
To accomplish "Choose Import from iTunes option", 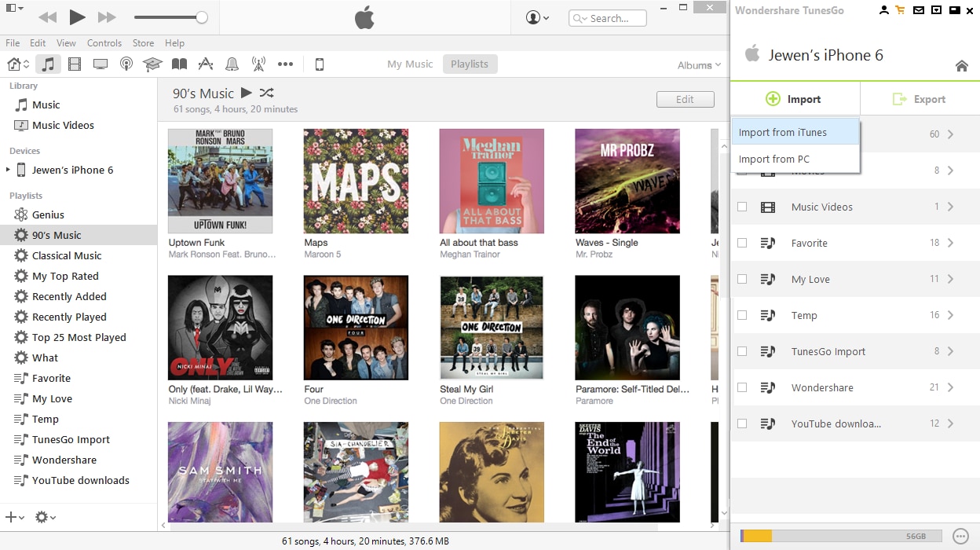I will [x=783, y=133].
